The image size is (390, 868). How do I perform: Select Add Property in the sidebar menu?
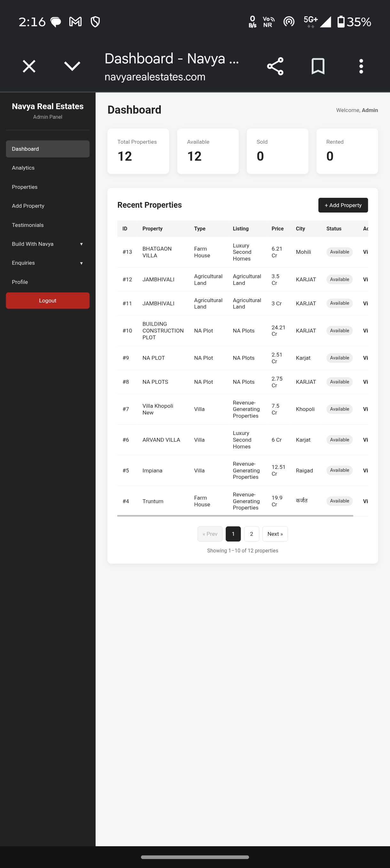pyautogui.click(x=48, y=206)
